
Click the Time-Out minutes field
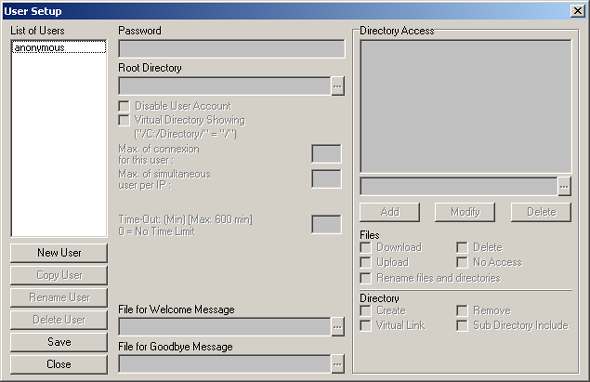click(x=327, y=224)
